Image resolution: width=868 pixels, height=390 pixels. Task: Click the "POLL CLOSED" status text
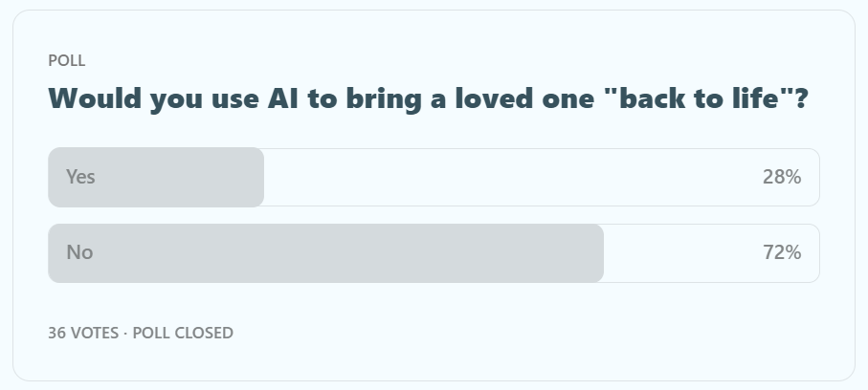pyautogui.click(x=183, y=333)
